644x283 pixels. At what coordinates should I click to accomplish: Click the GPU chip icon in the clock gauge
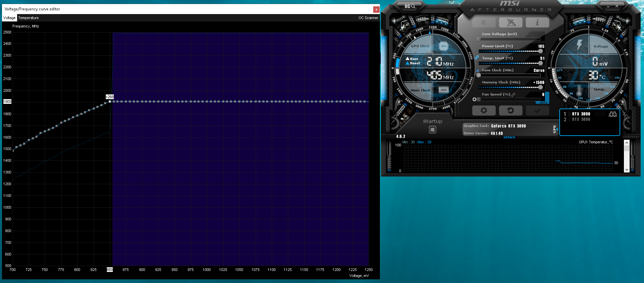[x=444, y=46]
